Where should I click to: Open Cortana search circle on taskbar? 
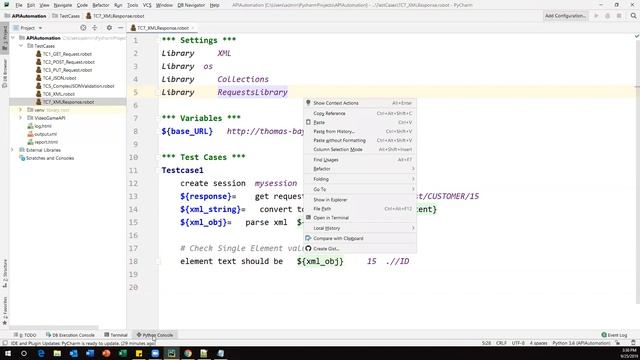(24, 353)
